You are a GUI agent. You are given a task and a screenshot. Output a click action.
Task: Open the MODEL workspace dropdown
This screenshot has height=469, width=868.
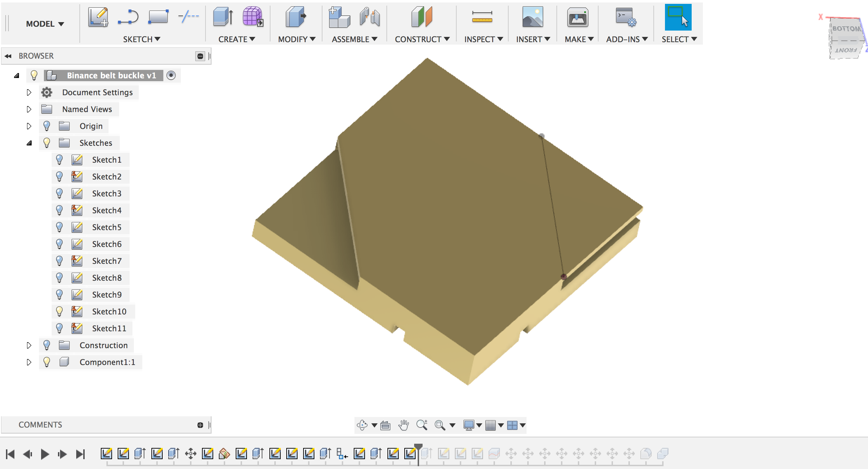click(45, 24)
